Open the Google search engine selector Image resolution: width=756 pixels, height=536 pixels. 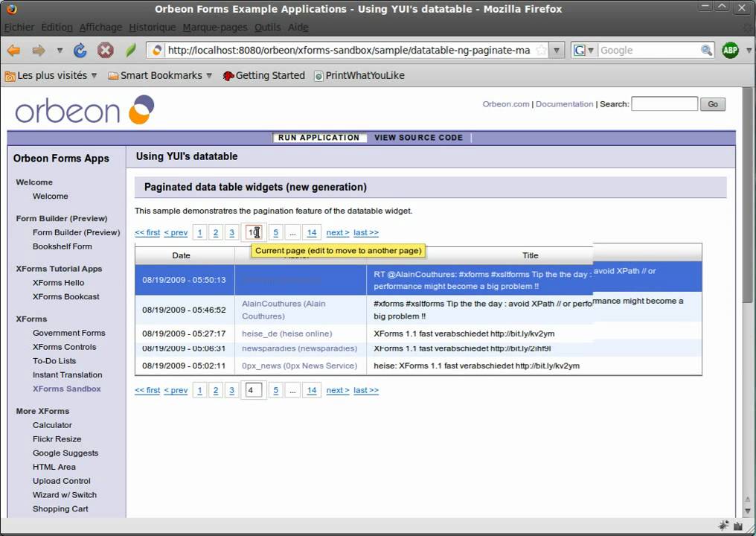[x=584, y=50]
